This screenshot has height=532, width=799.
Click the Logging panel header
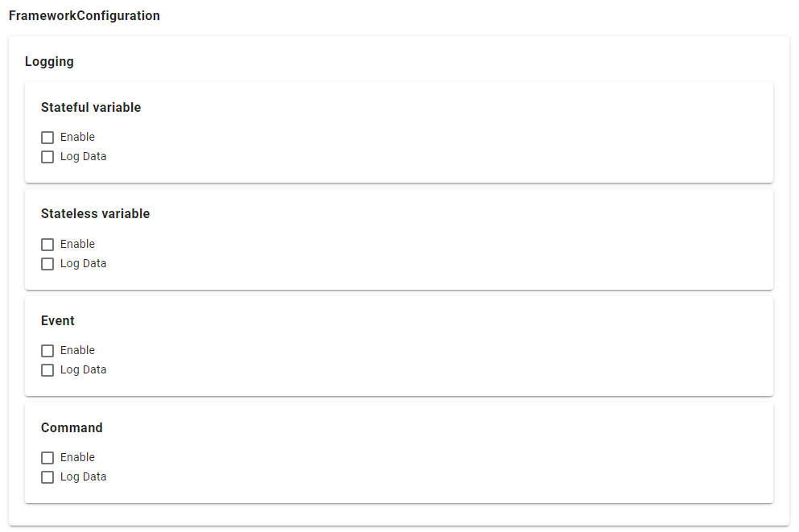[49, 61]
